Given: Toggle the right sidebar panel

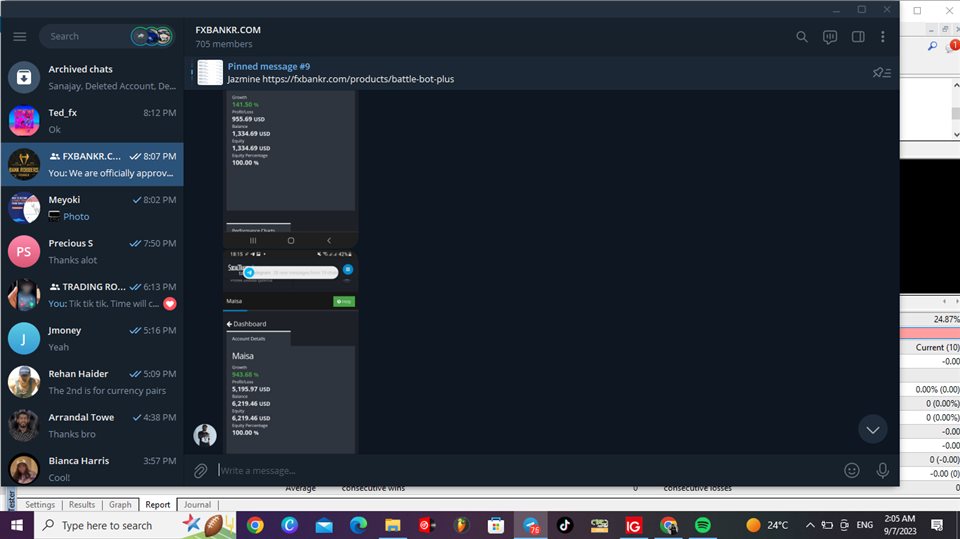Looking at the screenshot, I should click(858, 37).
